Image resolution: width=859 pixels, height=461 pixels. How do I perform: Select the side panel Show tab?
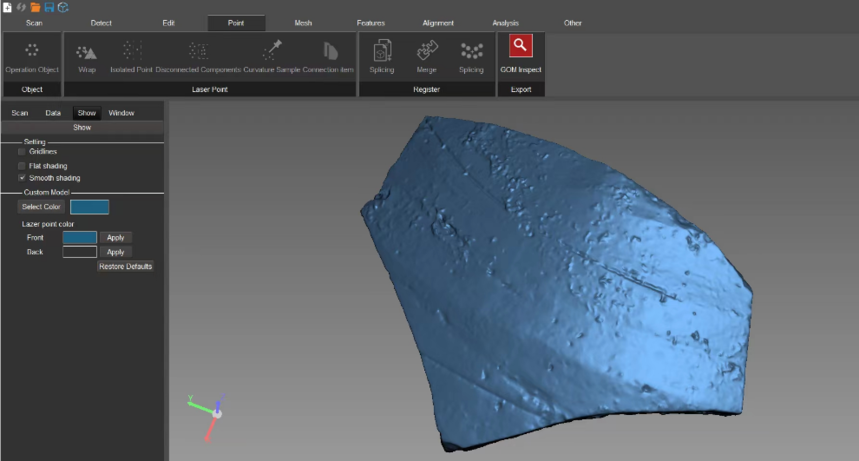87,113
